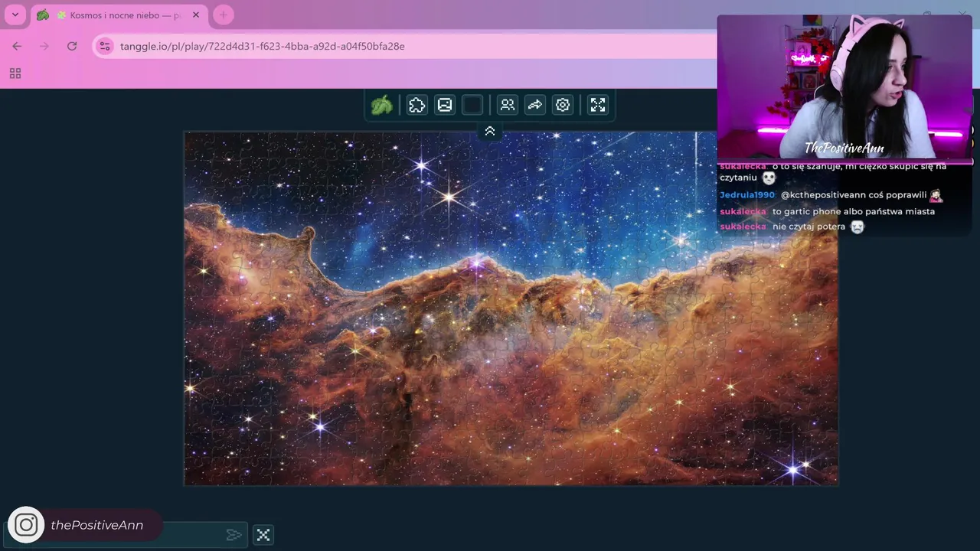Click the 'ThePositiveAnn' webcam caption
This screenshot has width=980, height=551.
(844, 148)
